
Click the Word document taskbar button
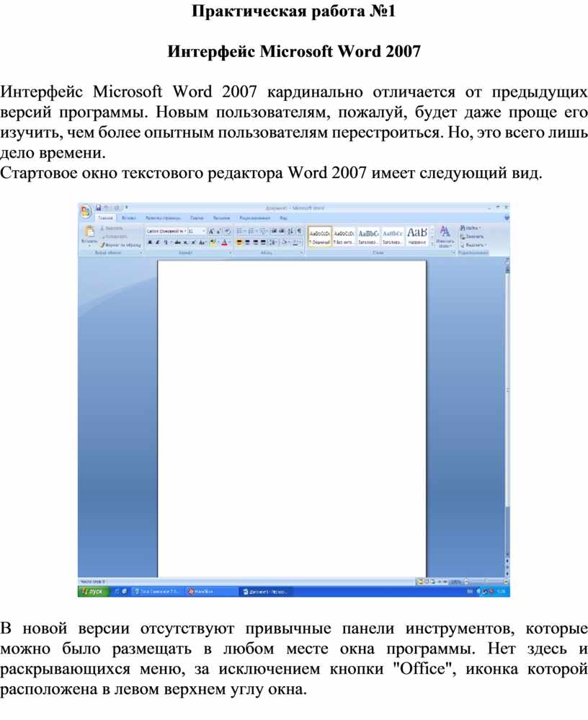point(266,592)
